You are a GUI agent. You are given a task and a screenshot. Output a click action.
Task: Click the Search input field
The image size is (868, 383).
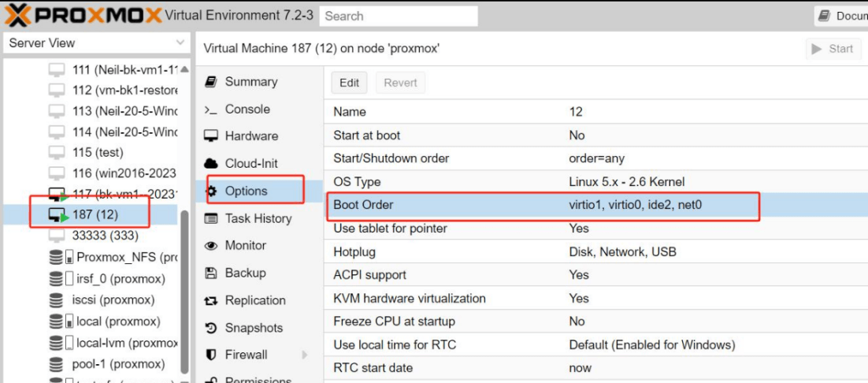(399, 16)
